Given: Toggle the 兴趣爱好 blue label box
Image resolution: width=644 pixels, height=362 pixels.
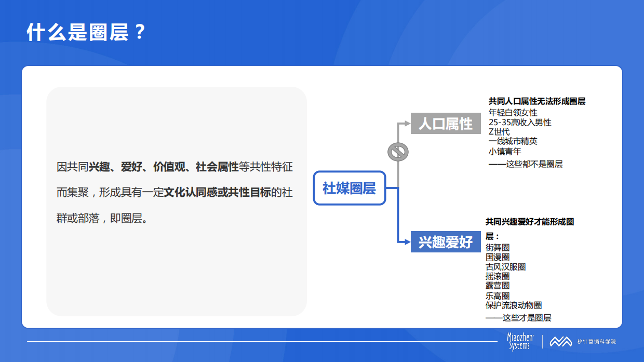Looking at the screenshot, I should [x=446, y=242].
